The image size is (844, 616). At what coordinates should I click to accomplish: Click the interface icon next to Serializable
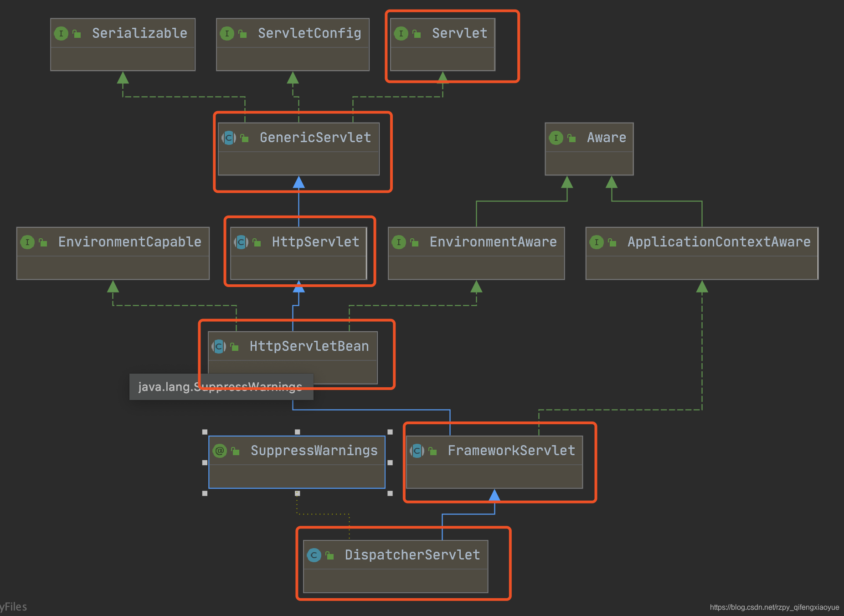(61, 33)
